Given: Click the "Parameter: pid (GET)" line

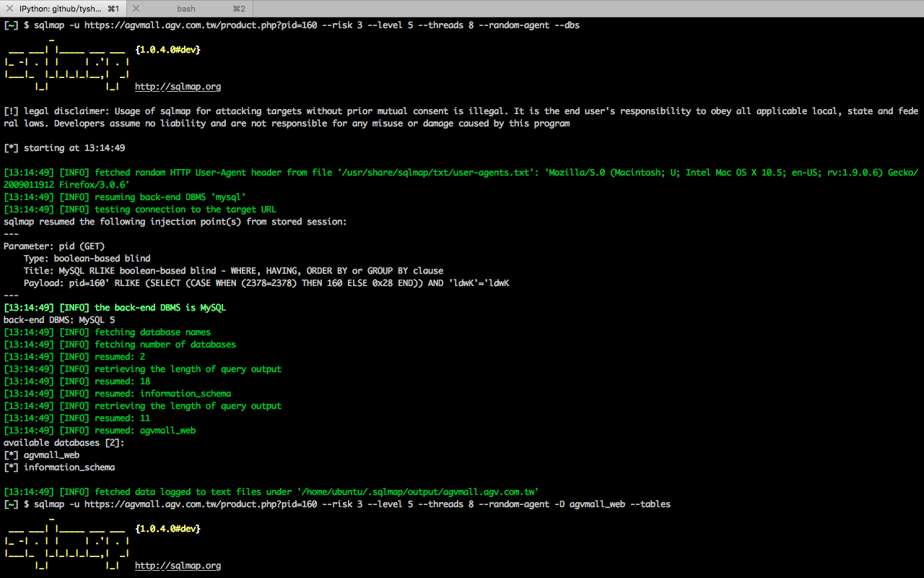Looking at the screenshot, I should click(54, 246).
